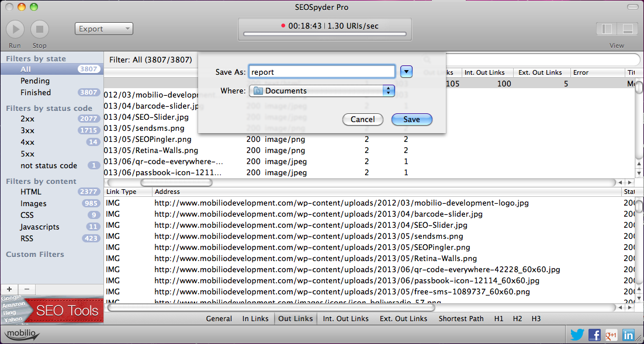This screenshot has width=644, height=344.
Task: Open the H2 tab
Action: coord(518,318)
